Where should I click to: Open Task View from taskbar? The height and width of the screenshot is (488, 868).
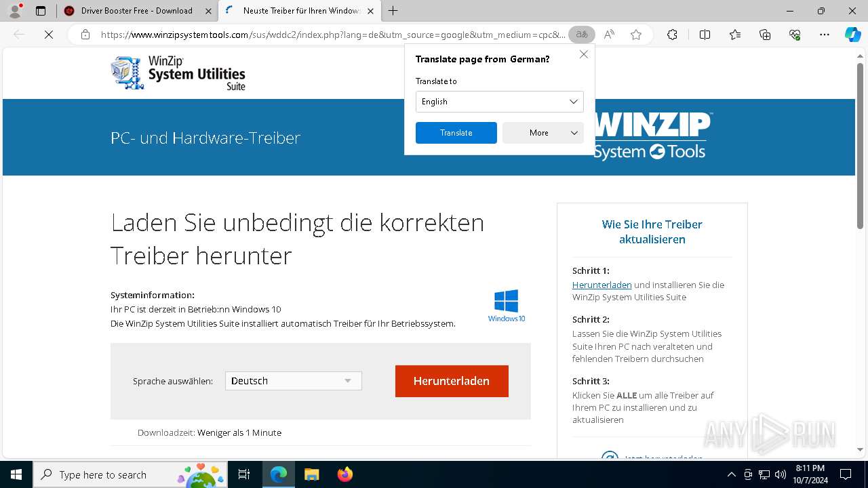coord(245,474)
